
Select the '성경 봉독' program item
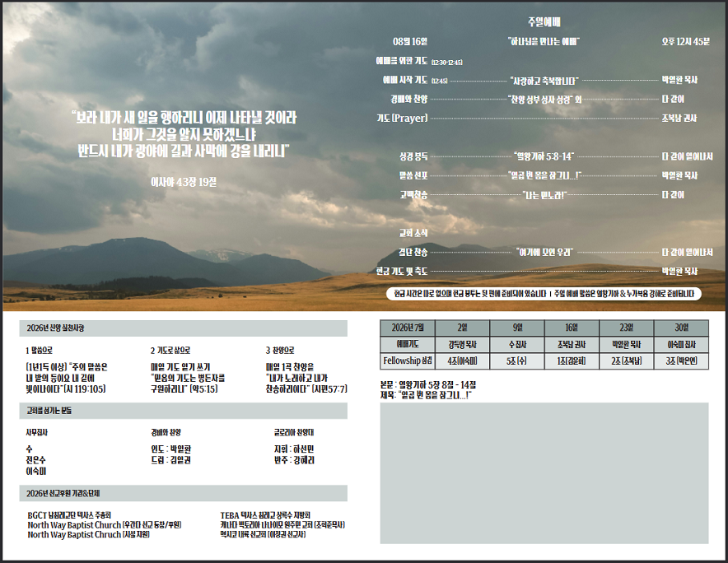coord(413,156)
